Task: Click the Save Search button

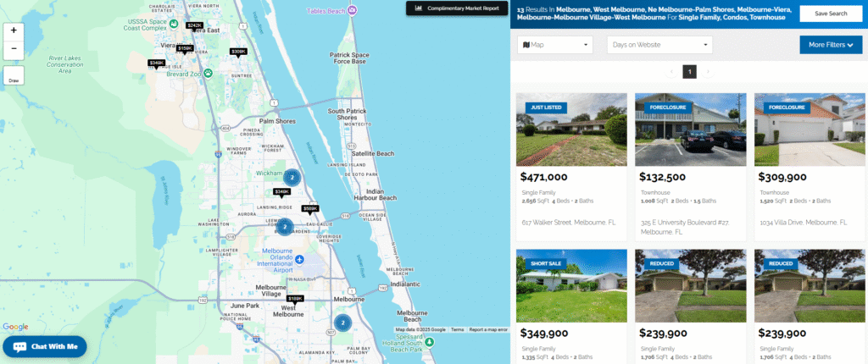Action: coord(831,14)
